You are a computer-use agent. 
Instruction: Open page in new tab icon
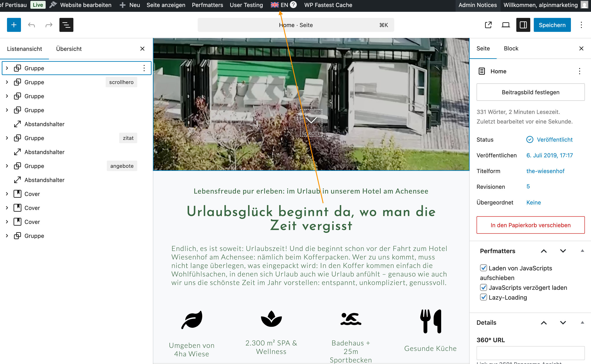pyautogui.click(x=488, y=25)
